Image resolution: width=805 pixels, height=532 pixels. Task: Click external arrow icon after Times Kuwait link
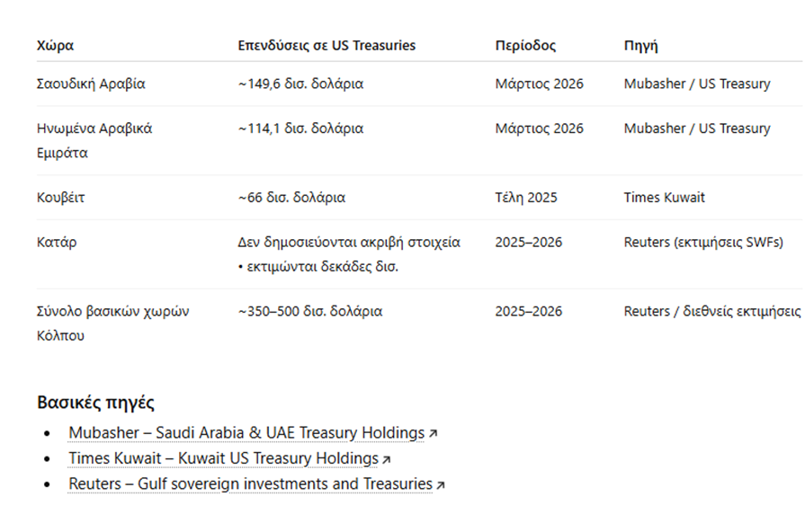point(387,460)
